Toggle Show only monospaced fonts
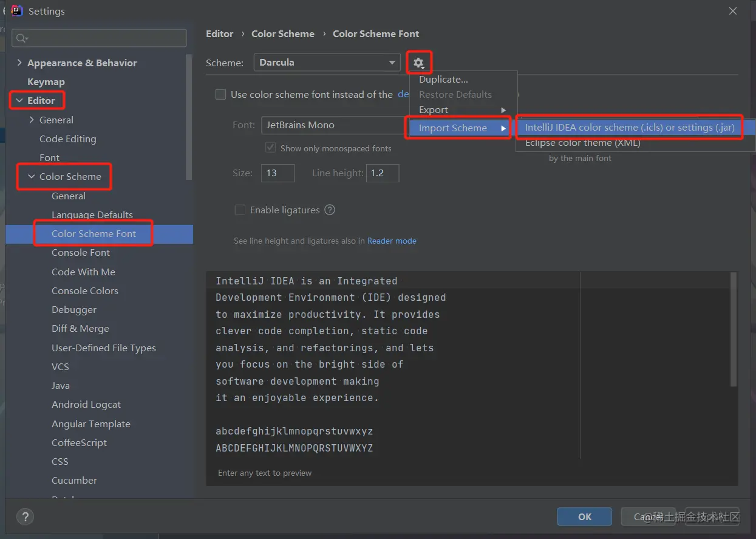This screenshot has width=756, height=539. 271,148
